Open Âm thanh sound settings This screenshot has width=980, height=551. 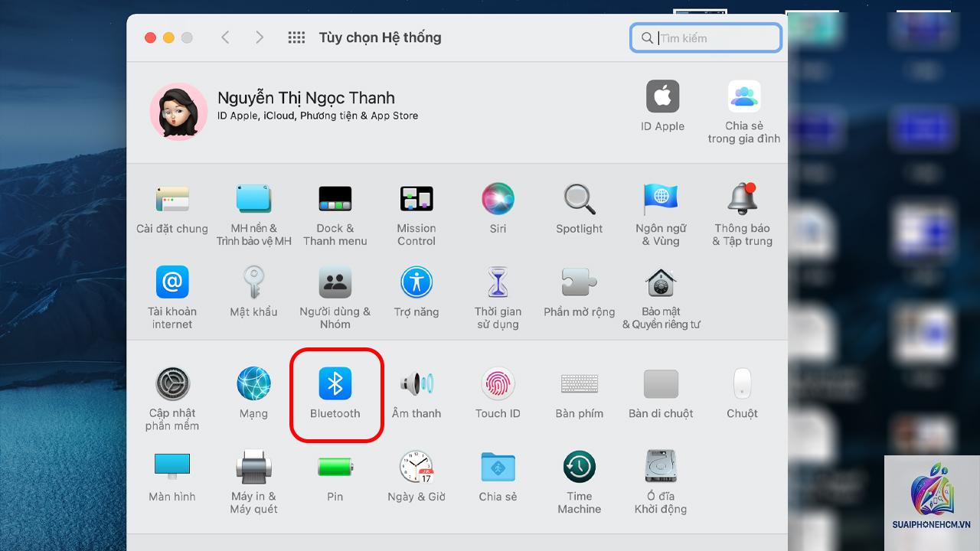(x=416, y=384)
